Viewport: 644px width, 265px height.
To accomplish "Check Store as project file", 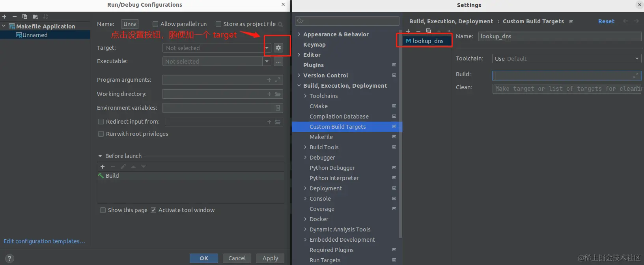I will 218,24.
